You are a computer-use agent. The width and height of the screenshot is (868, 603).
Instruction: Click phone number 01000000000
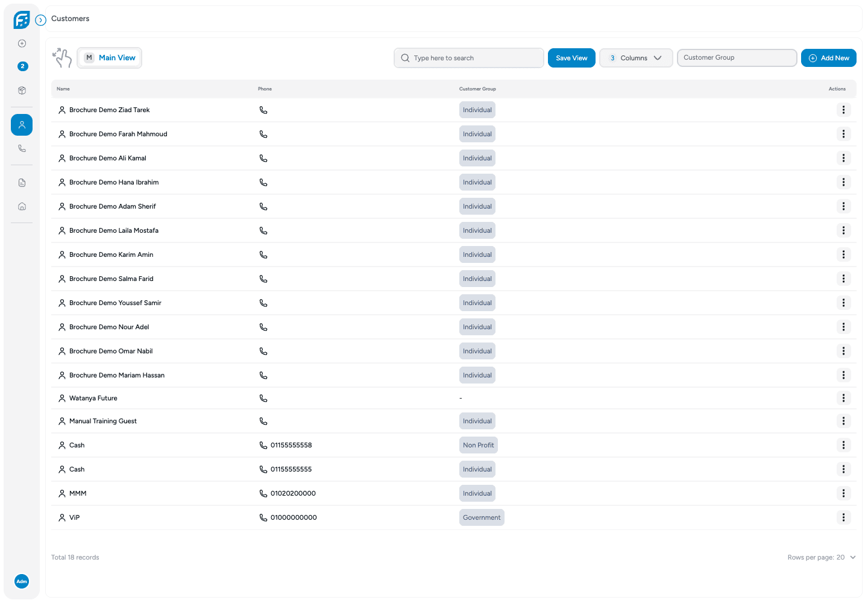pyautogui.click(x=294, y=517)
